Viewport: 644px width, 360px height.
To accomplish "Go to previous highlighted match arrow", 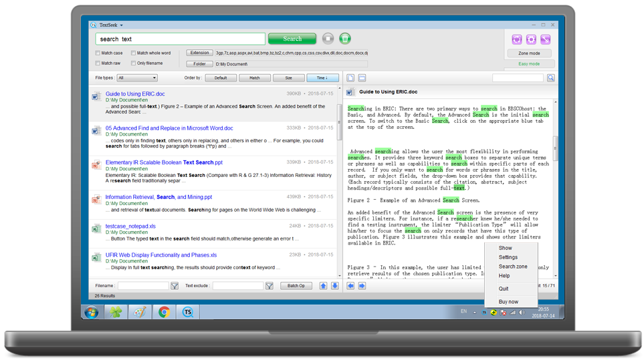I will tap(350, 286).
